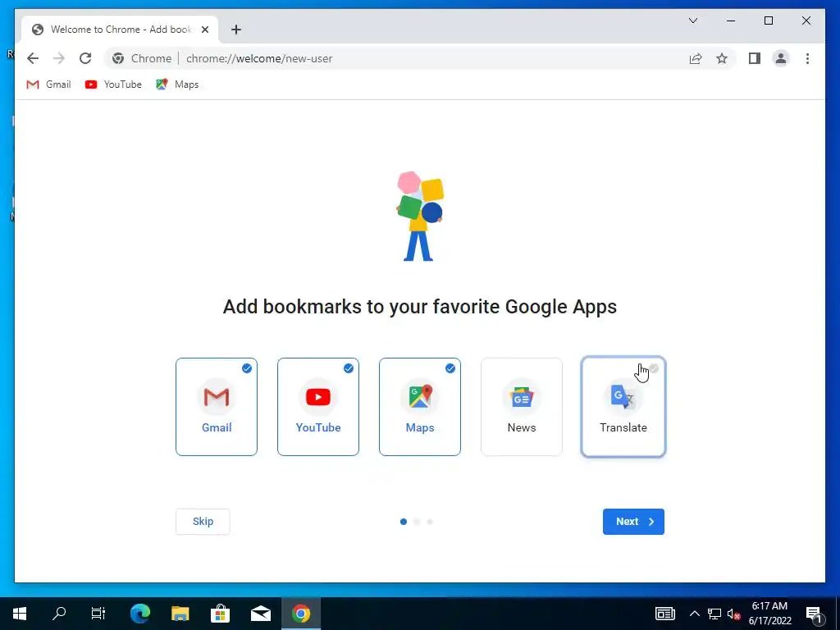The height and width of the screenshot is (630, 840).
Task: Open the Chrome side panel
Action: 755,58
